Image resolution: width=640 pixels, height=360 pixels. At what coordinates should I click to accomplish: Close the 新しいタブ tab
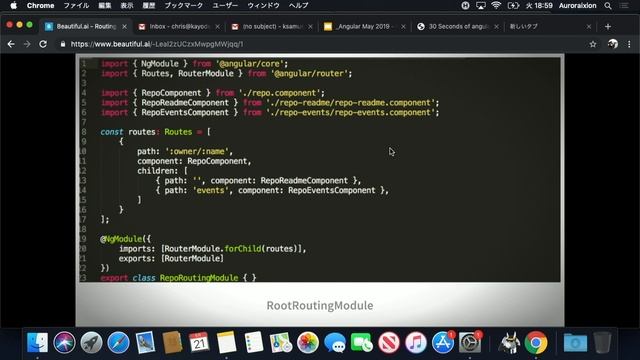click(589, 27)
